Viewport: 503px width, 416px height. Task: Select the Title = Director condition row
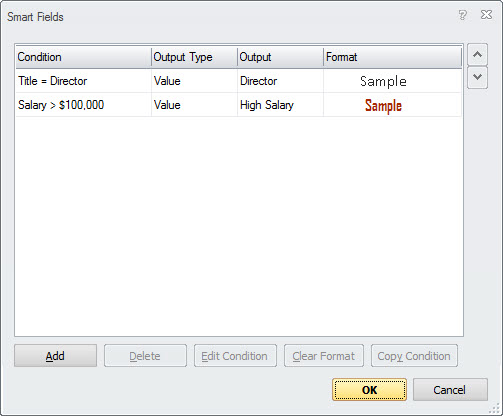pos(239,81)
